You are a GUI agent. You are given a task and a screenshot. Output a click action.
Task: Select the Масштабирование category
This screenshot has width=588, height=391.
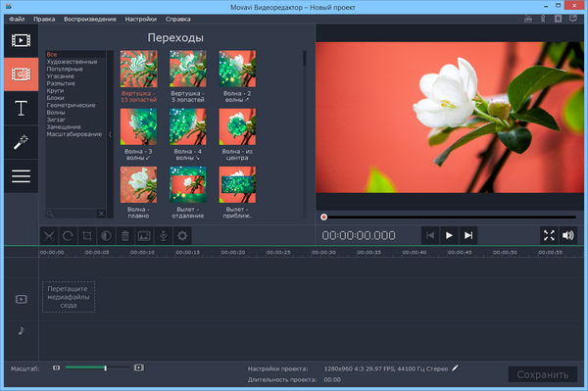coord(74,134)
